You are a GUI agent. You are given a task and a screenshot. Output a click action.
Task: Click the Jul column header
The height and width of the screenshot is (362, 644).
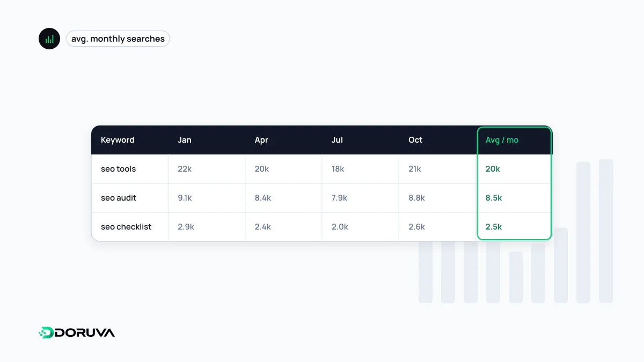click(337, 140)
